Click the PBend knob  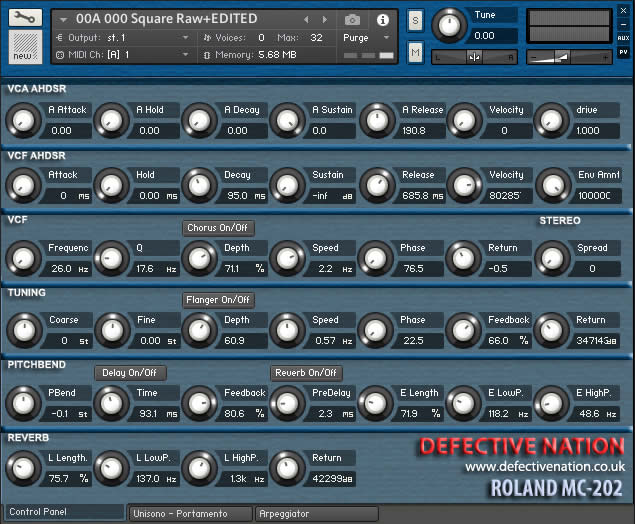click(x=23, y=403)
